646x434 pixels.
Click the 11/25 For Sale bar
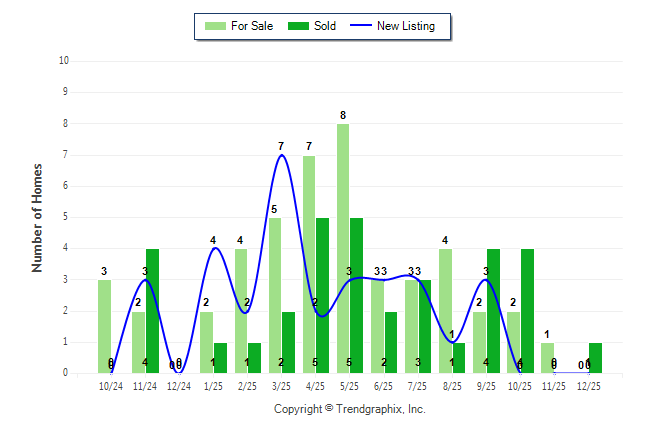(x=547, y=358)
